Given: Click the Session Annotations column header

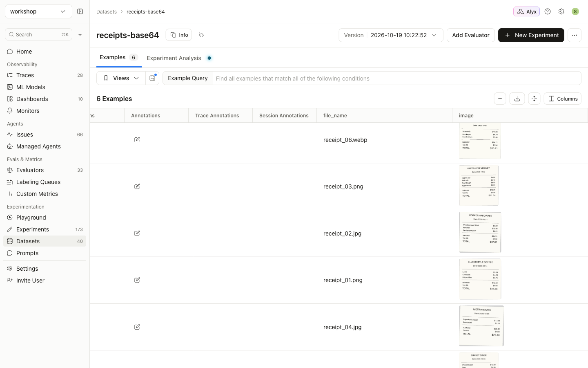Looking at the screenshot, I should tap(284, 116).
